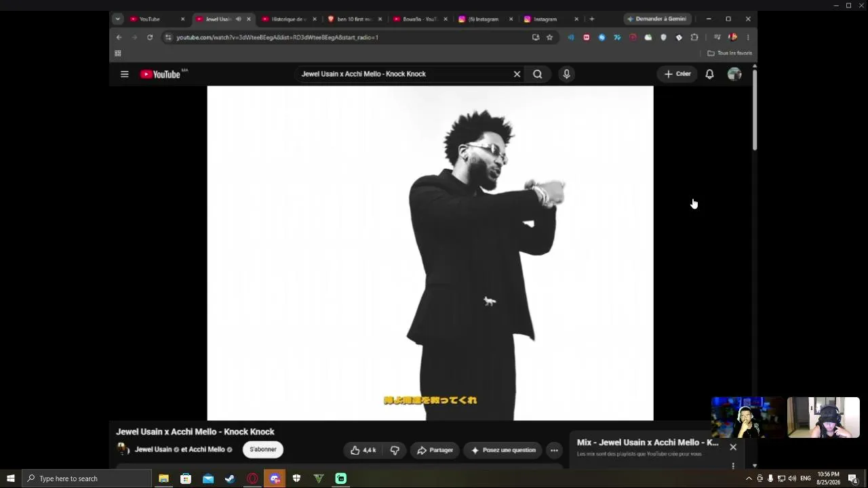Click Demander à Gemini button

(657, 19)
